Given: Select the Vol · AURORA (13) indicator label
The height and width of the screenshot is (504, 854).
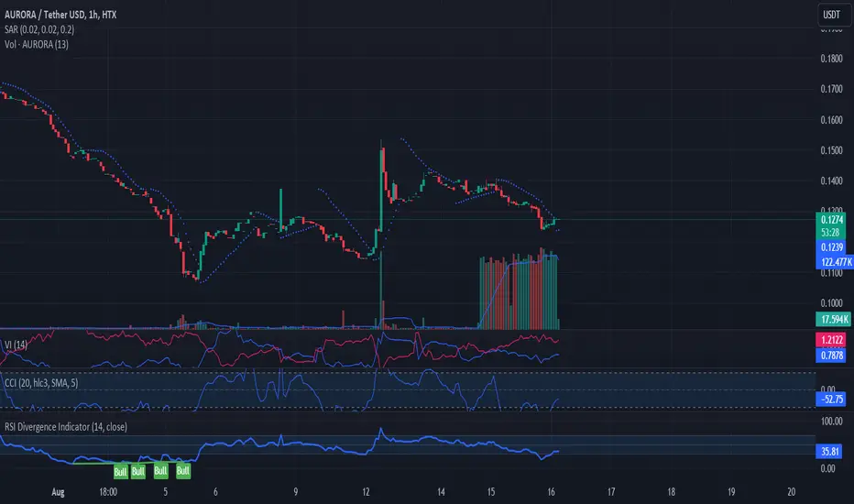Looking at the screenshot, I should [37, 45].
